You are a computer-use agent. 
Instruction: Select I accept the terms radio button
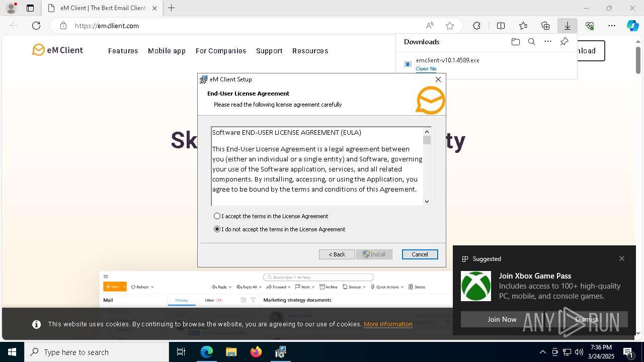pos(217,216)
